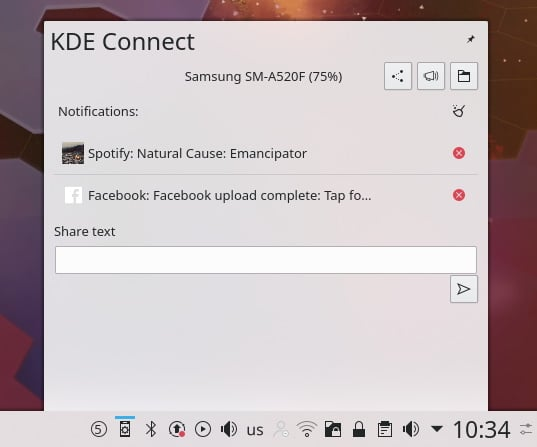Image resolution: width=537 pixels, height=447 pixels.
Task: Open the Wi-Fi network tray icon
Action: pos(307,429)
